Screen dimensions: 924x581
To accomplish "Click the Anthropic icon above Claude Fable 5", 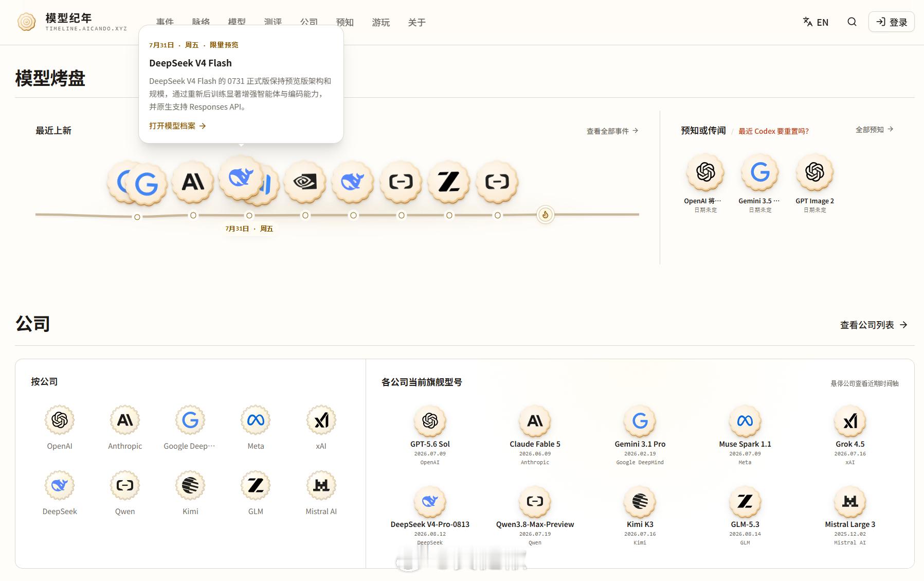I will pos(535,421).
